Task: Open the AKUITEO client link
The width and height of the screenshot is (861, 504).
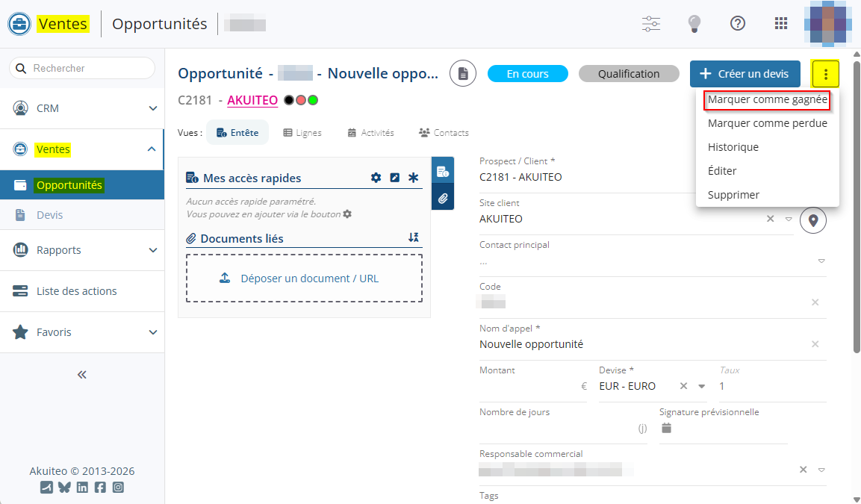Action: point(252,100)
